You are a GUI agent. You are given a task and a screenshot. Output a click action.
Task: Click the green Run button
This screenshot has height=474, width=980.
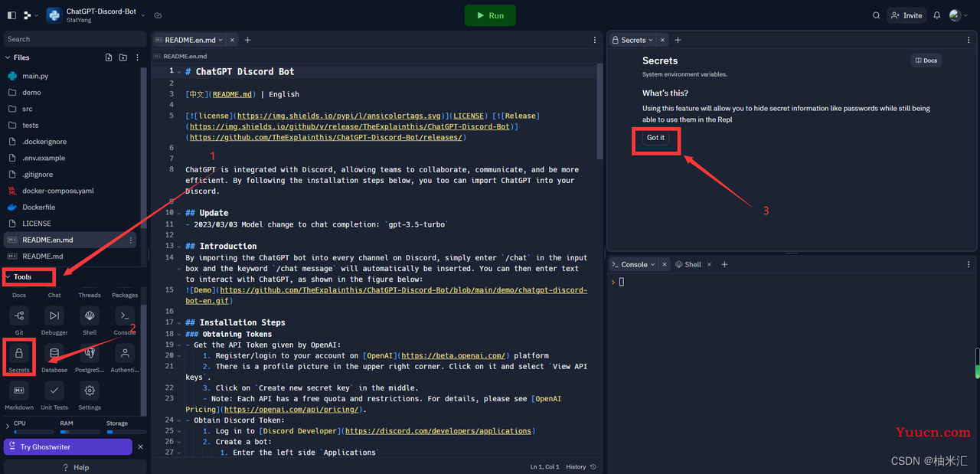[490, 15]
